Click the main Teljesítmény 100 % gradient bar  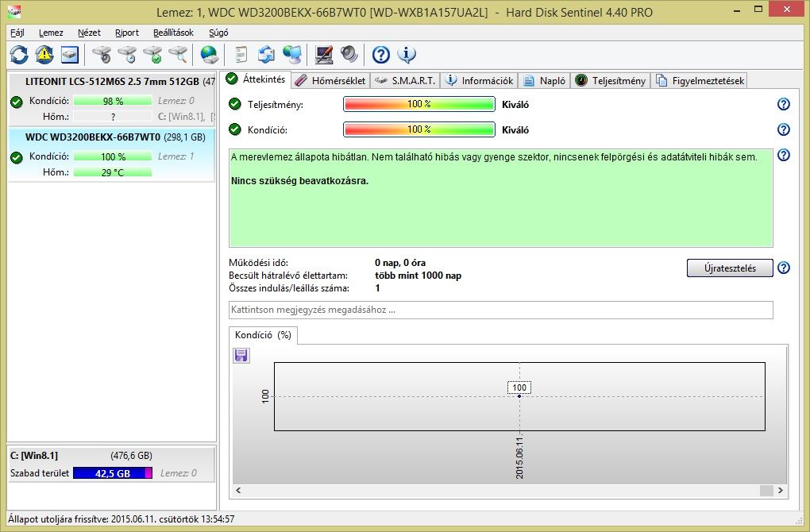(x=419, y=104)
